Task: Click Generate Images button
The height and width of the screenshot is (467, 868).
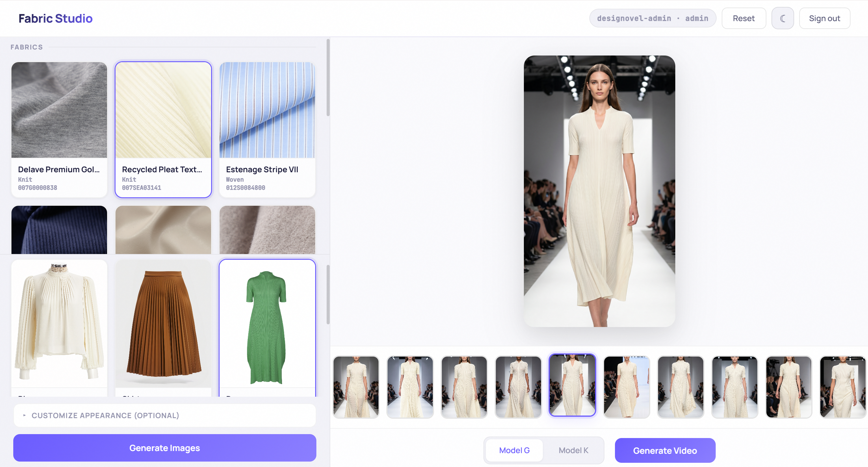Action: 165,448
